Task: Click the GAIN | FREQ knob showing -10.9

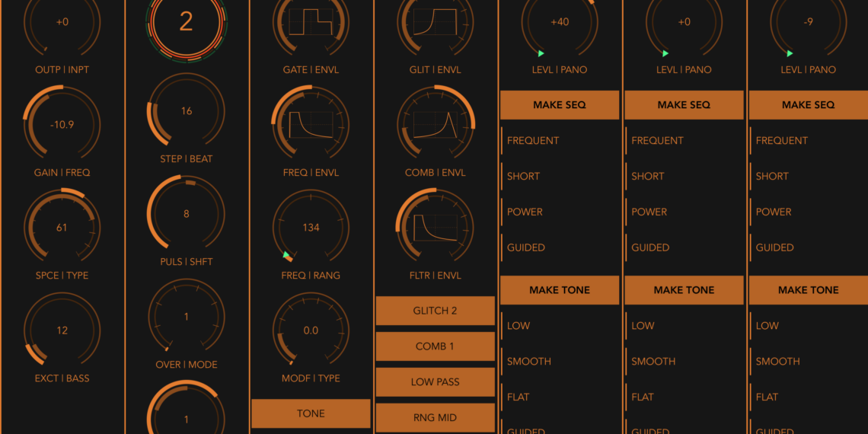Action: click(x=62, y=124)
